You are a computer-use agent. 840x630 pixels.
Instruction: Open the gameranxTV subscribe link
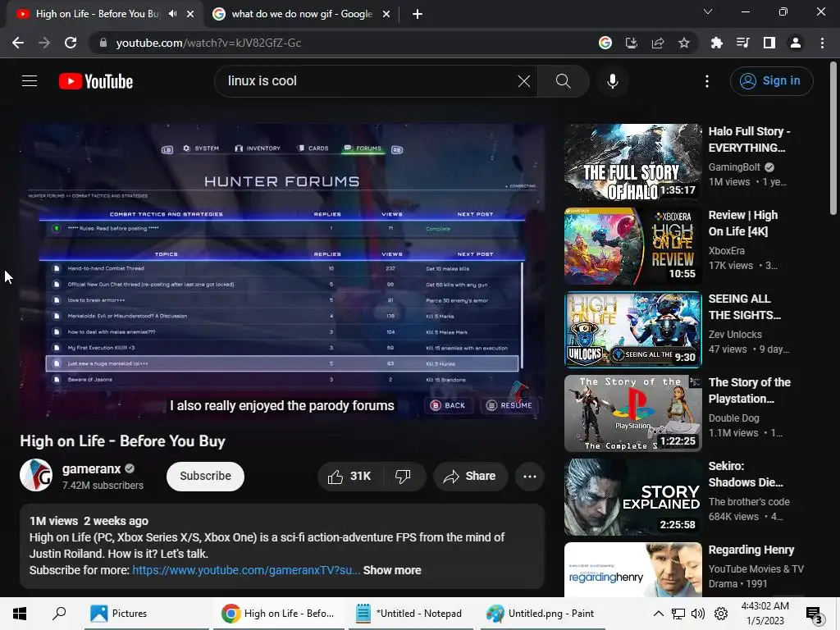(x=246, y=570)
